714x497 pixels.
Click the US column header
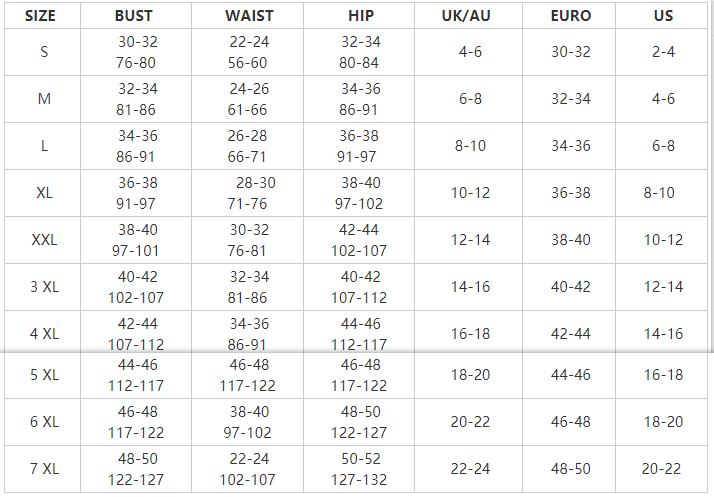pos(663,16)
